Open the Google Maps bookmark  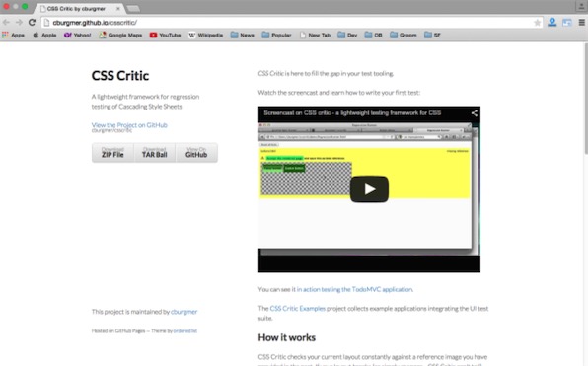coord(120,35)
